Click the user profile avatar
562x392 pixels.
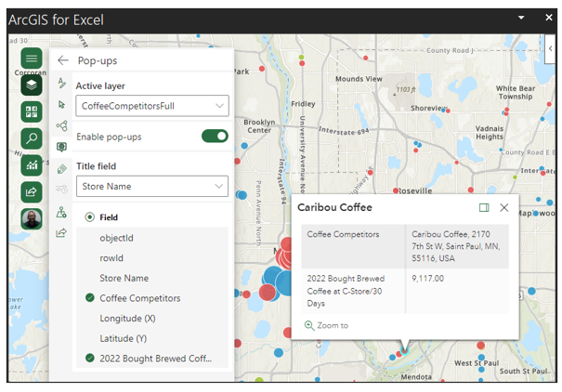click(32, 218)
